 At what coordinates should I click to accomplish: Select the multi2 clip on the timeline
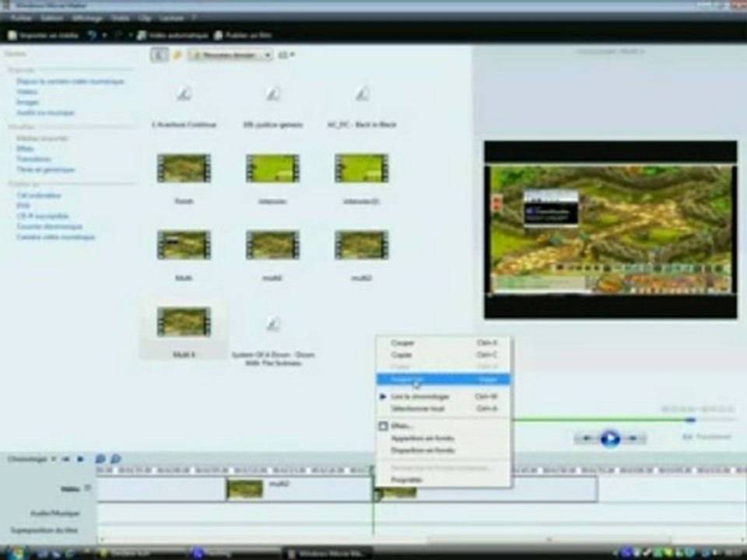(299, 489)
